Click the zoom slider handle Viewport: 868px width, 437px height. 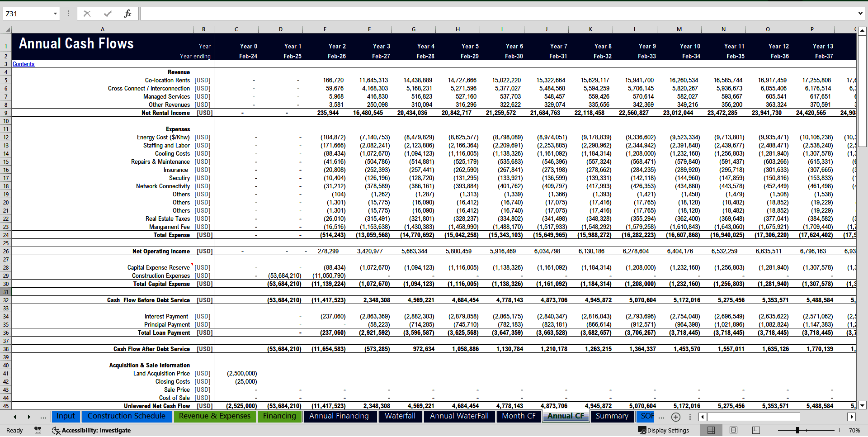point(797,430)
